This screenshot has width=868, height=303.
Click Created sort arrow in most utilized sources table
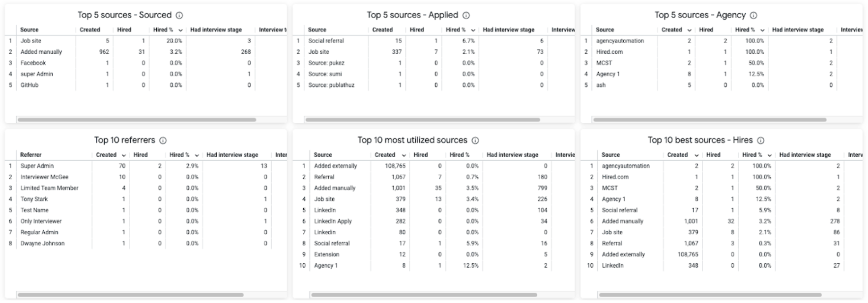[404, 155]
